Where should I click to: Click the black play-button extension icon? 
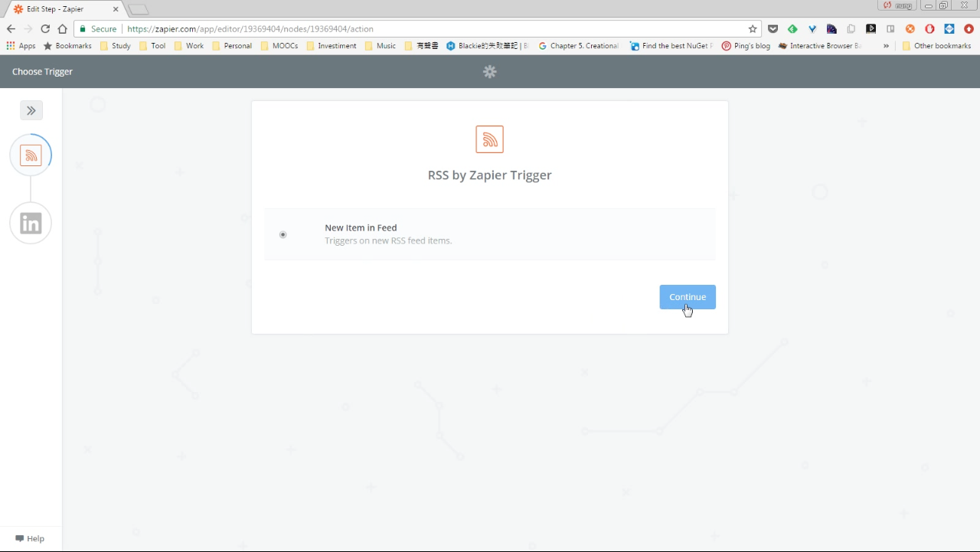pyautogui.click(x=871, y=29)
